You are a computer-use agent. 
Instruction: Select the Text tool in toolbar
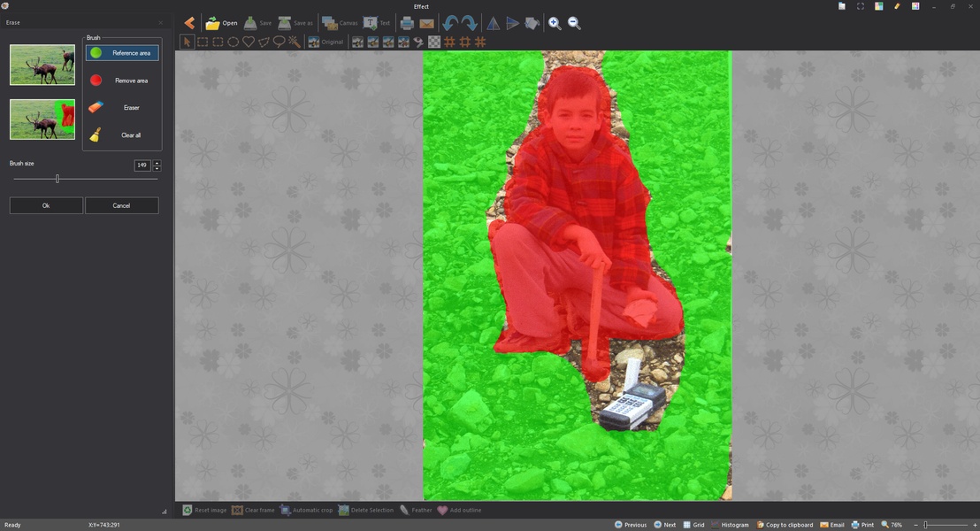click(x=376, y=23)
